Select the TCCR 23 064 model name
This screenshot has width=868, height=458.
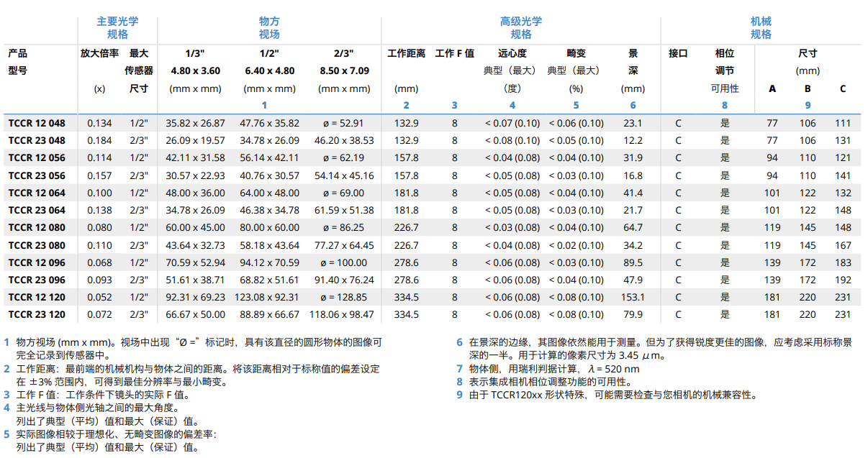pyautogui.click(x=37, y=210)
